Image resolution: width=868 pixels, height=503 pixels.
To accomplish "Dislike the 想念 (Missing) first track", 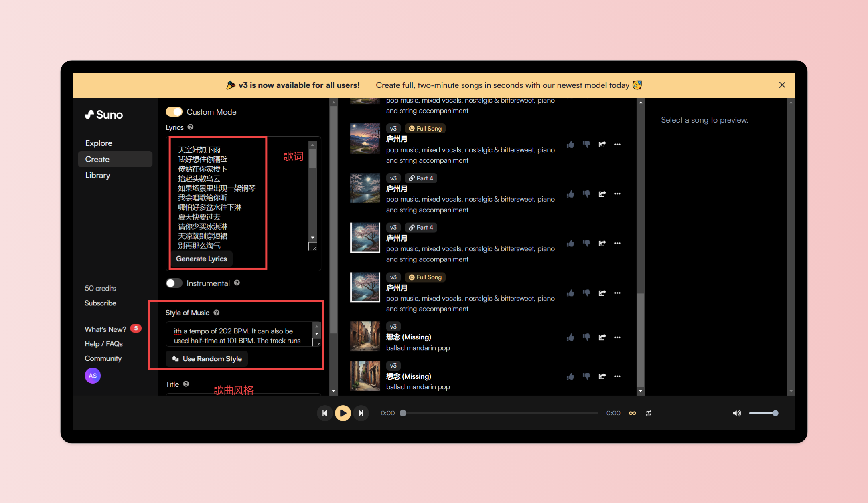I will point(586,337).
